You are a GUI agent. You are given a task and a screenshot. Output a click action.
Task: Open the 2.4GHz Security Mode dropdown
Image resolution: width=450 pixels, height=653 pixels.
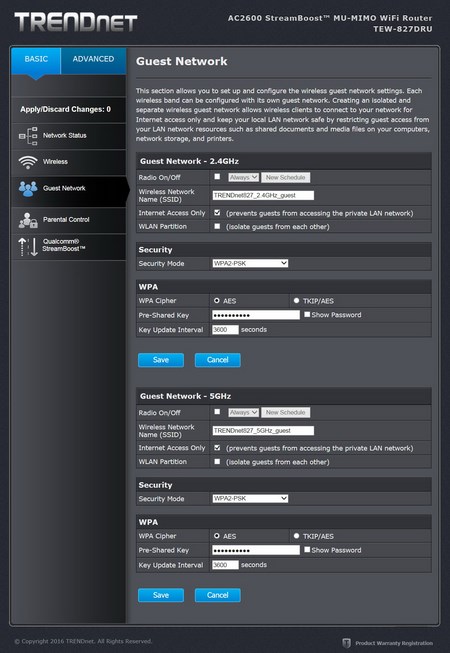250,263
